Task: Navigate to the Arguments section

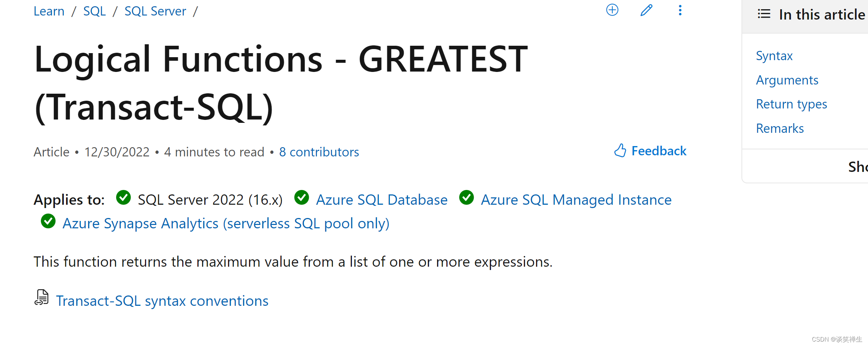Action: tap(787, 80)
